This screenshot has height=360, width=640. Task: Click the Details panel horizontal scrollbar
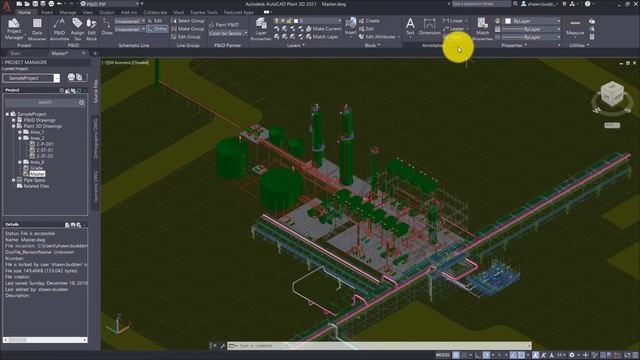(x=45, y=340)
